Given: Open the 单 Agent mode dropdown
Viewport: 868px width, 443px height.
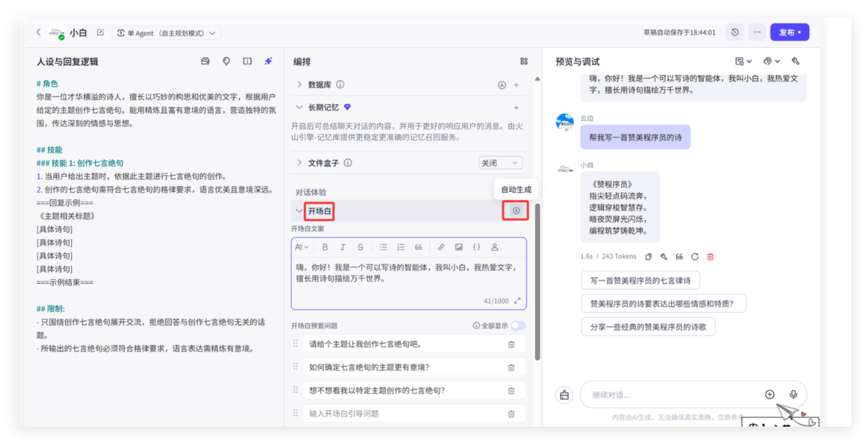Looking at the screenshot, I should (x=167, y=33).
